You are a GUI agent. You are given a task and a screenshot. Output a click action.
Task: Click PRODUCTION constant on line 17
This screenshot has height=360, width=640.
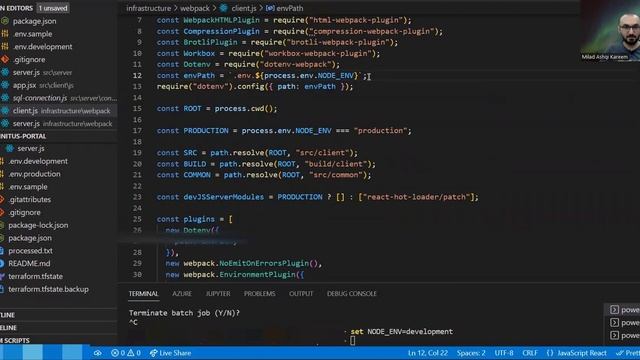(206, 131)
